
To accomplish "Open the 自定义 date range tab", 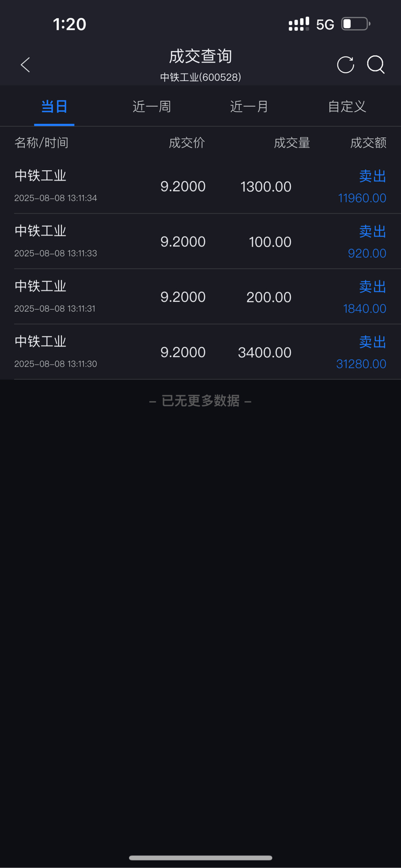I will [347, 107].
